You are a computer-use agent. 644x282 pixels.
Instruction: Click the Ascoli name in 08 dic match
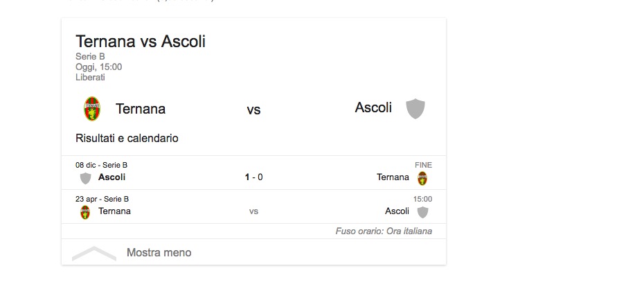click(x=111, y=177)
